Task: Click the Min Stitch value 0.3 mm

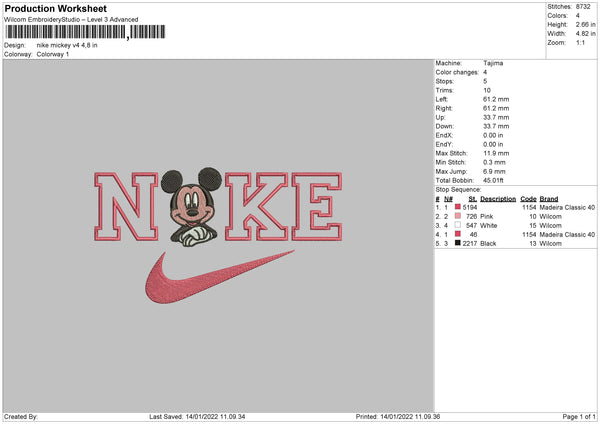Action: coord(494,162)
